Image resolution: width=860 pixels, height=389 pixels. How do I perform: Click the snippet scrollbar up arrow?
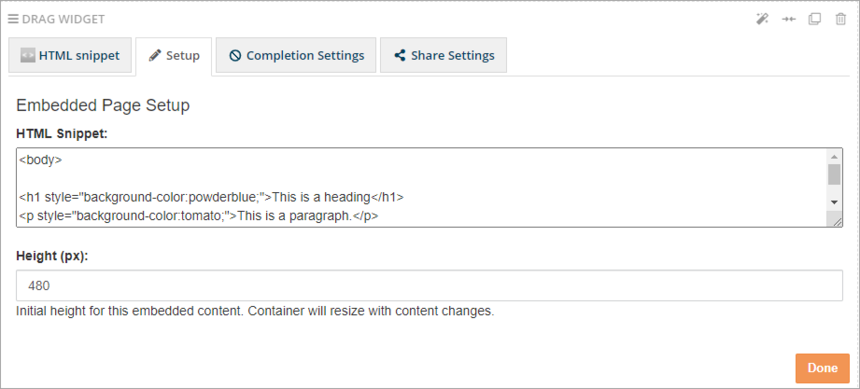[834, 156]
